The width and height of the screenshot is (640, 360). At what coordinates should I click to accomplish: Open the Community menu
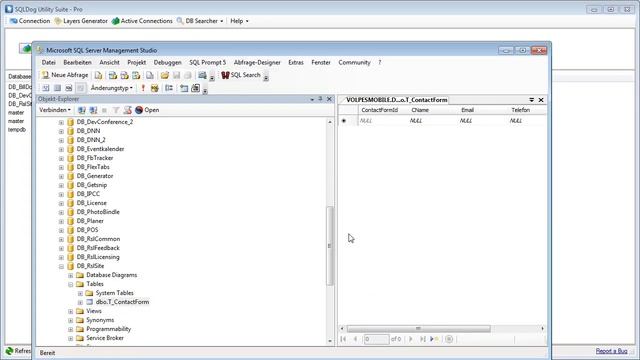(x=354, y=62)
